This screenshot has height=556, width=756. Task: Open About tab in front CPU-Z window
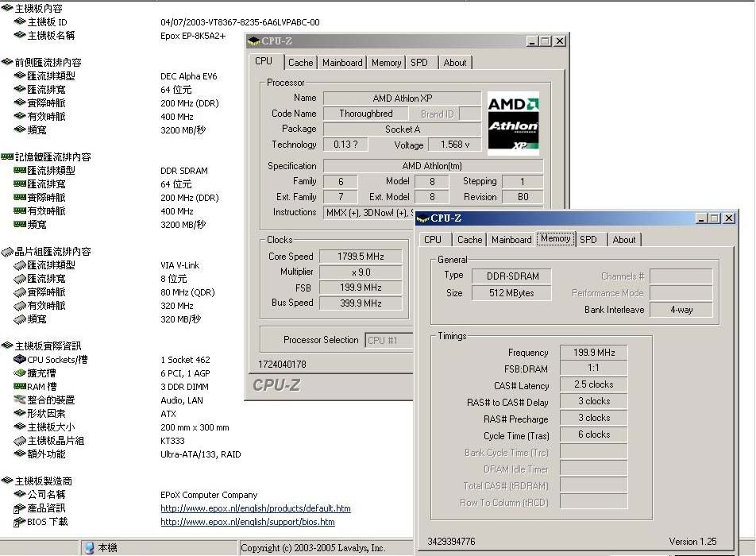coord(624,240)
